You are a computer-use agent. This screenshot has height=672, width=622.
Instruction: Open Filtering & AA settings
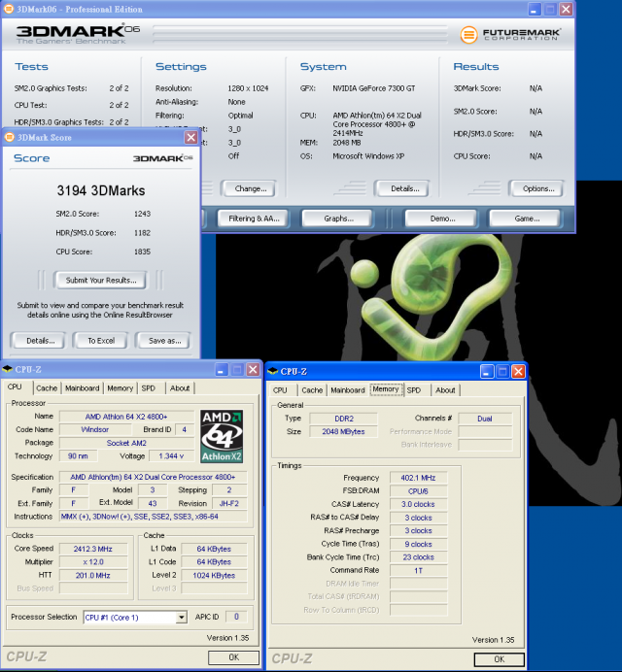(254, 218)
